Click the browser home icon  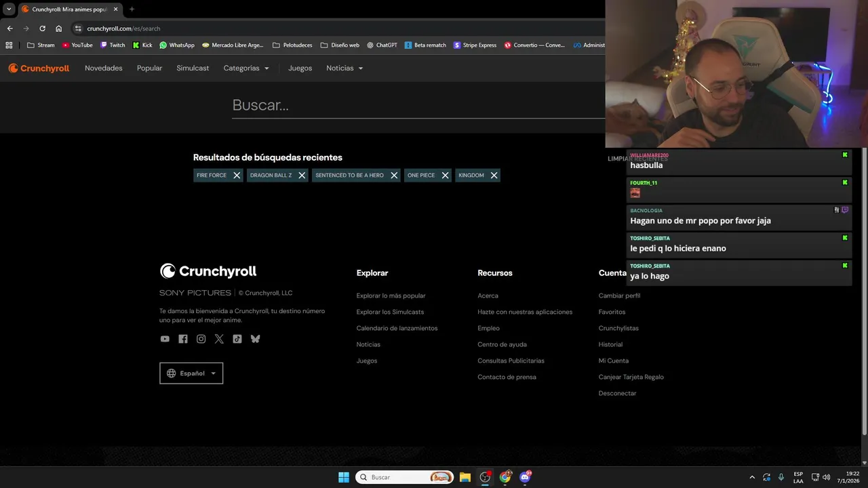[x=58, y=28]
